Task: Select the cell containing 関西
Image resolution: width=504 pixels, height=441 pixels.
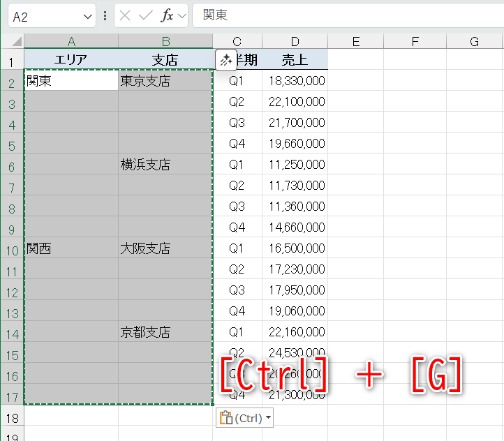Action: coord(71,248)
